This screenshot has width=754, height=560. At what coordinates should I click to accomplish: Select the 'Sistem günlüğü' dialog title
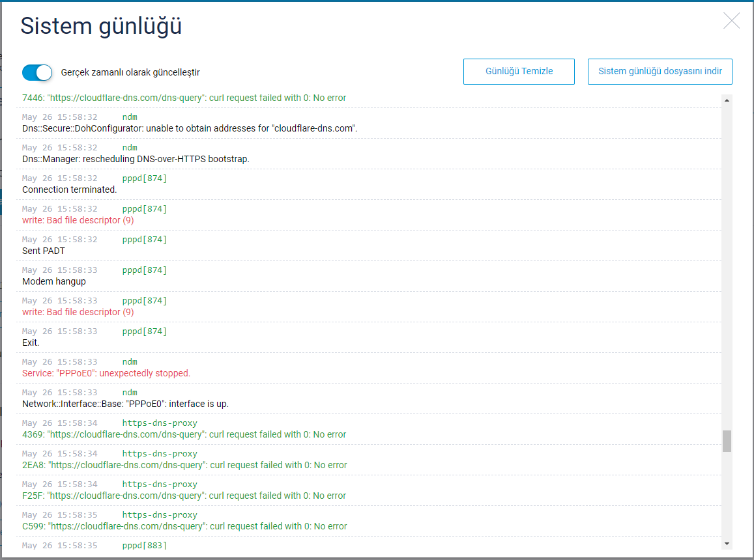[101, 26]
